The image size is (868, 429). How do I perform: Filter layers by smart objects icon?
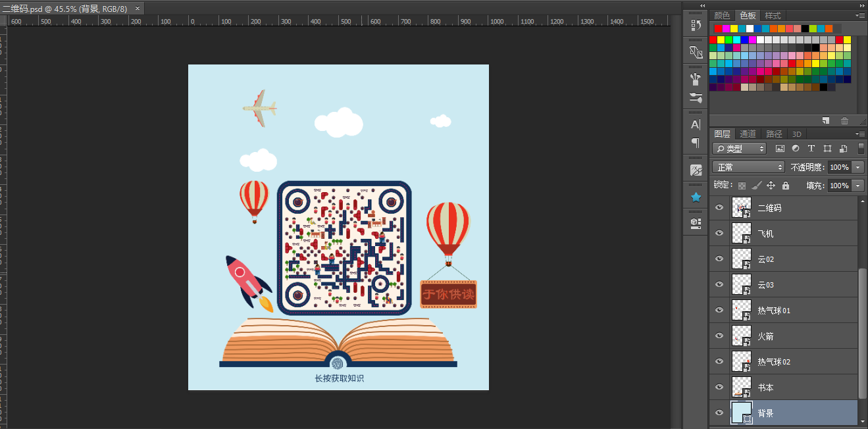[x=843, y=149]
